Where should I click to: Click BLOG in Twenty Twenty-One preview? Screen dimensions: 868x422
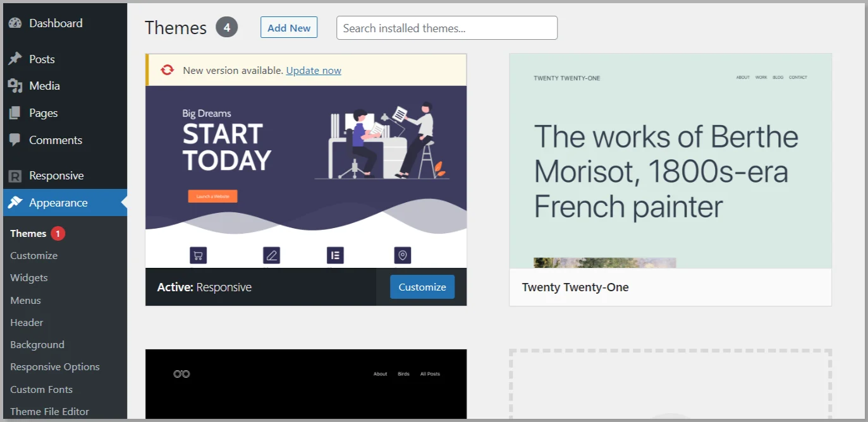778,78
